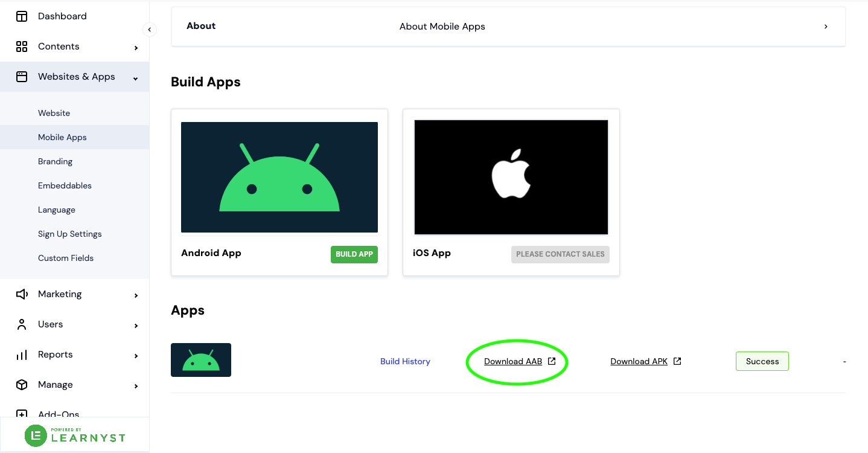Collapse the Websites & Apps submenu arrow
868x453 pixels.
pyautogui.click(x=136, y=79)
